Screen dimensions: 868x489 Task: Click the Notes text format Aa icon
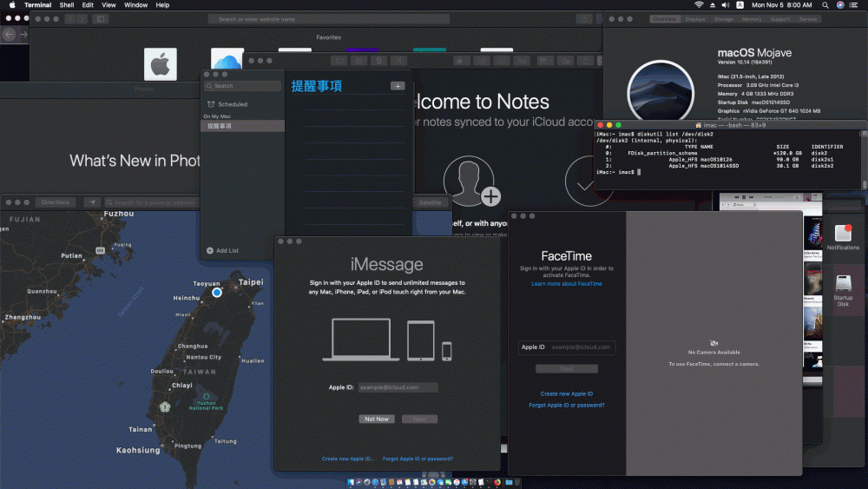click(522, 61)
